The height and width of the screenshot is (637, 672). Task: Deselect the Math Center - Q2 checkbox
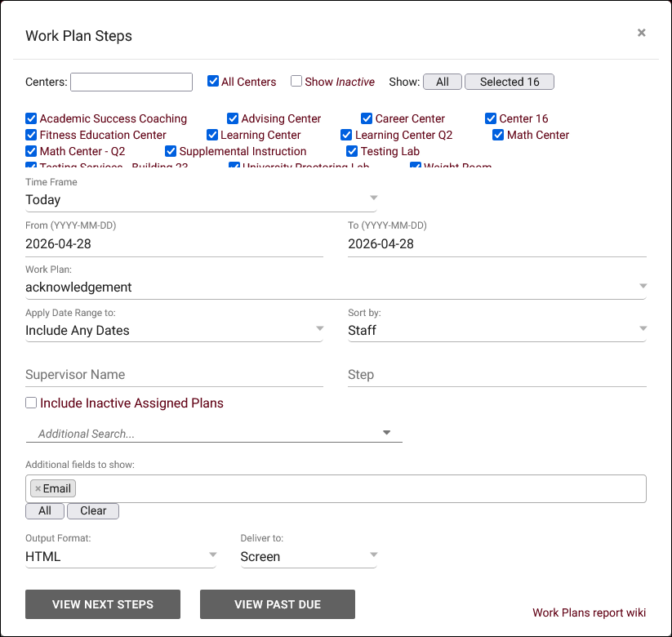[x=31, y=151]
